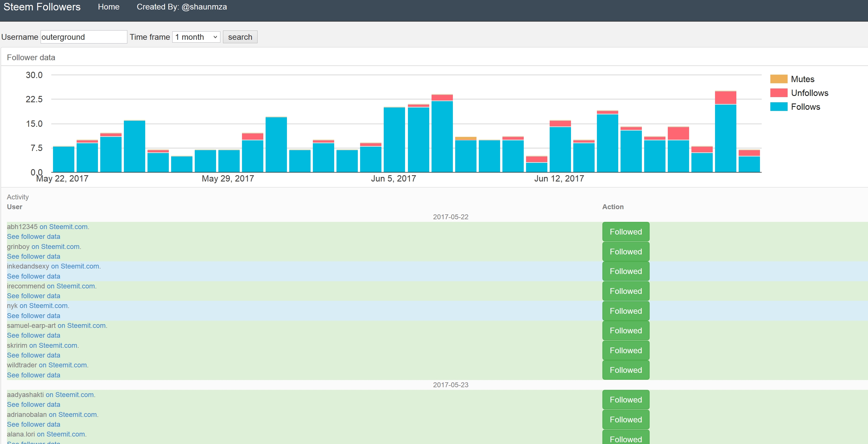868x444 pixels.
Task: Click Followed button for aadyashakti
Action: pyautogui.click(x=626, y=400)
